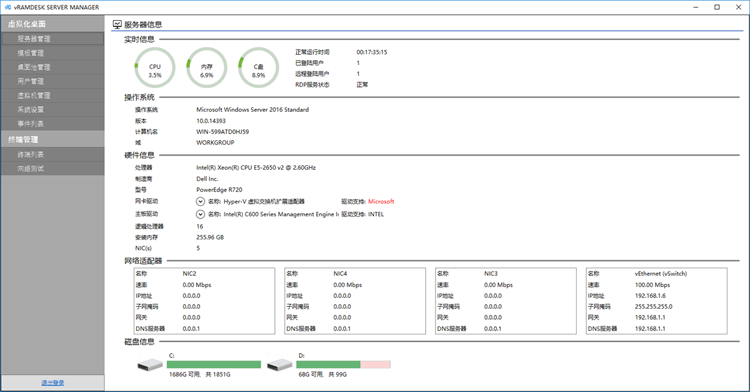The width and height of the screenshot is (750, 392).
Task: Collapse the 终端管理 sidebar section header
Action: click(x=53, y=140)
